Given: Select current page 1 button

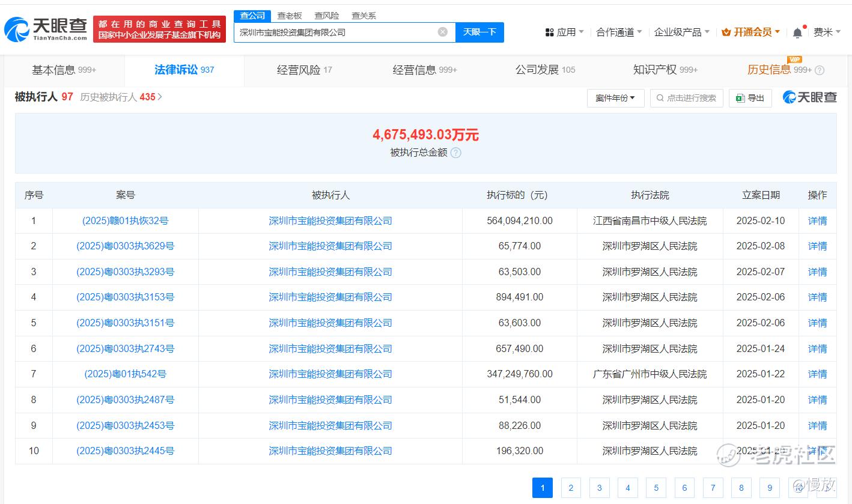Looking at the screenshot, I should pos(543,488).
